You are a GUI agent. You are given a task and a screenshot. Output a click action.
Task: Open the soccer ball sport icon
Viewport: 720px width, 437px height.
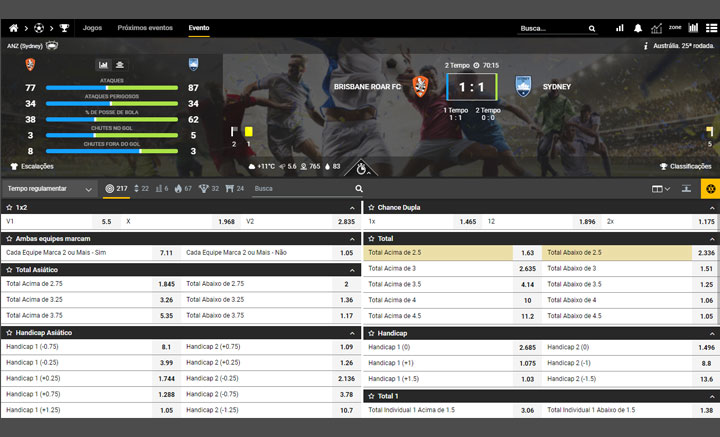click(x=39, y=28)
